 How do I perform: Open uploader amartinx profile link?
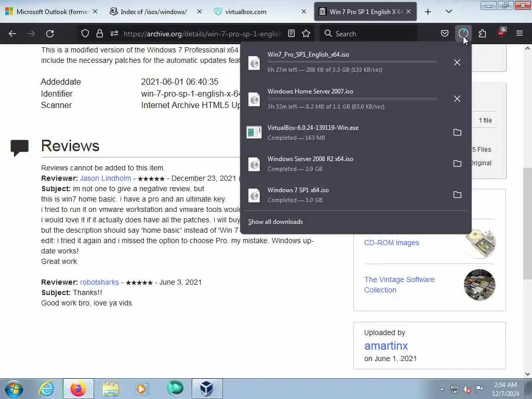click(386, 345)
